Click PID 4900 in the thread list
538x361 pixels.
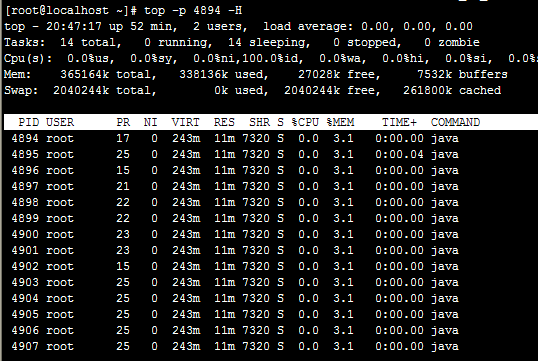(25, 235)
